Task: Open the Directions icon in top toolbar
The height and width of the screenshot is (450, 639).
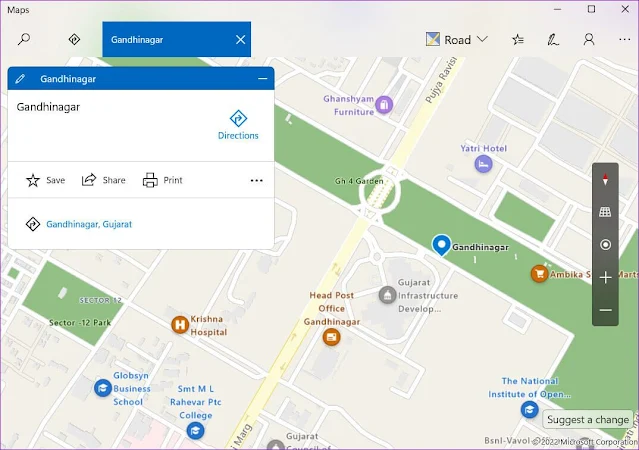Action: pos(74,40)
